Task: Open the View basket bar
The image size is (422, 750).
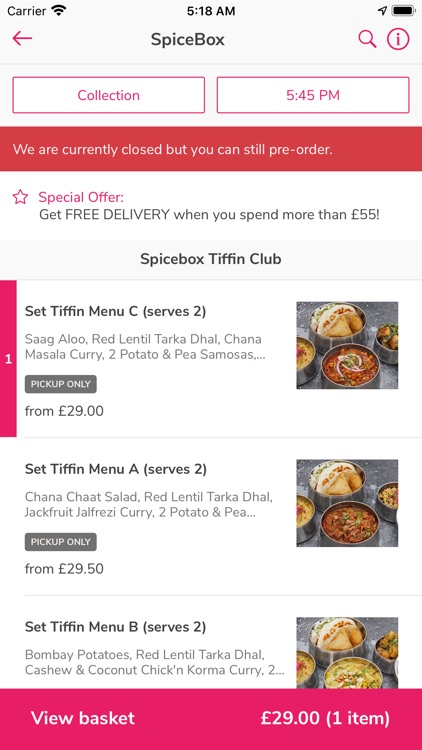Action: pyautogui.click(x=211, y=719)
